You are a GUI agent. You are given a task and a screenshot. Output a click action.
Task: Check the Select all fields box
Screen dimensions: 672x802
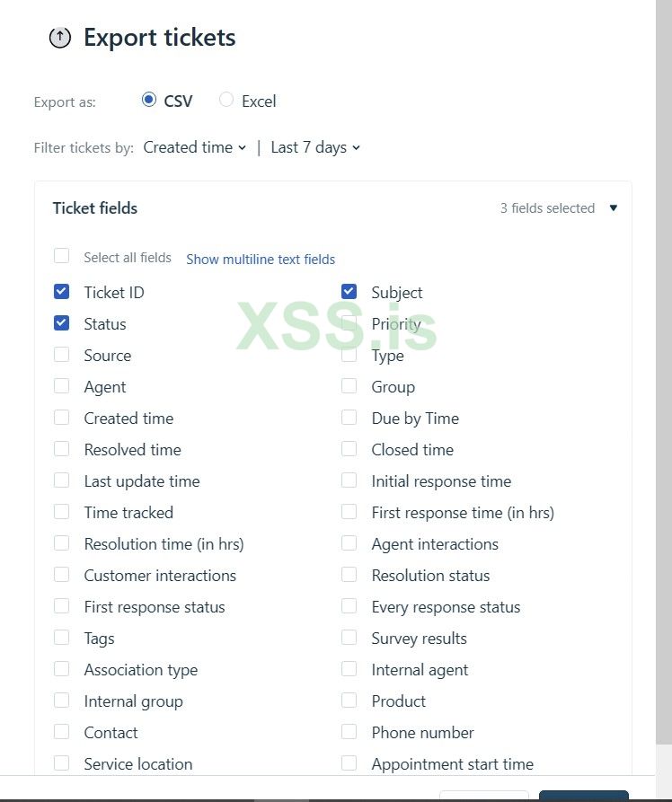tap(61, 255)
